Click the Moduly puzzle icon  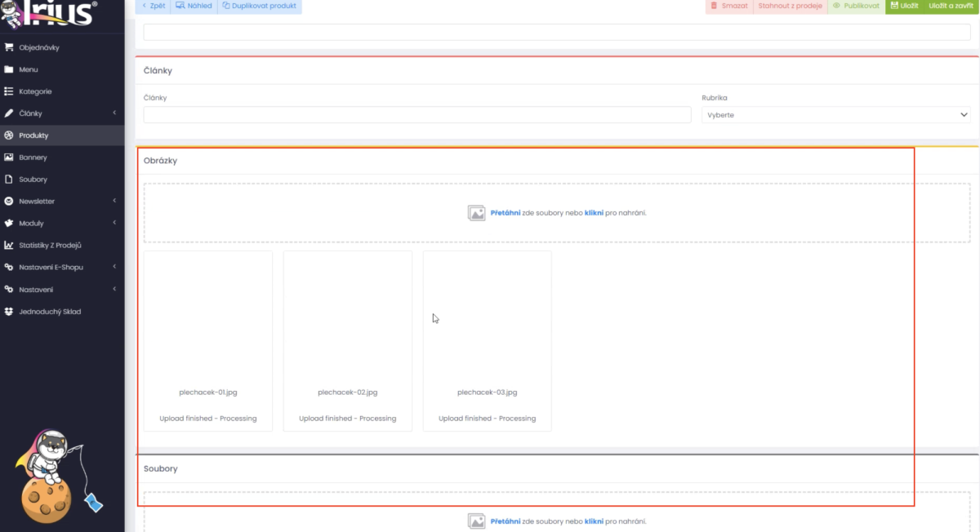pos(9,224)
